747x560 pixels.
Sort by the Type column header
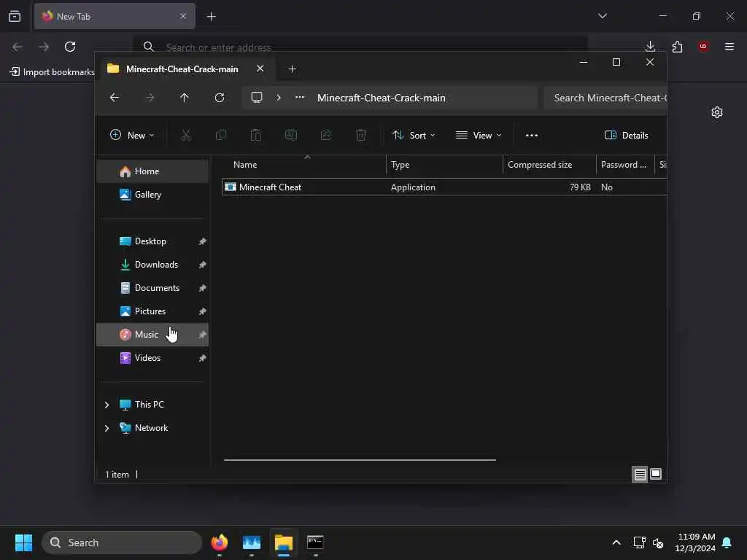point(444,165)
